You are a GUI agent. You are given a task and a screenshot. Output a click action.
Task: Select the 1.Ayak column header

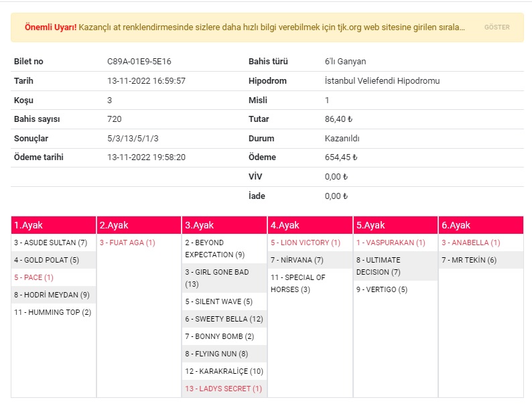(54, 225)
